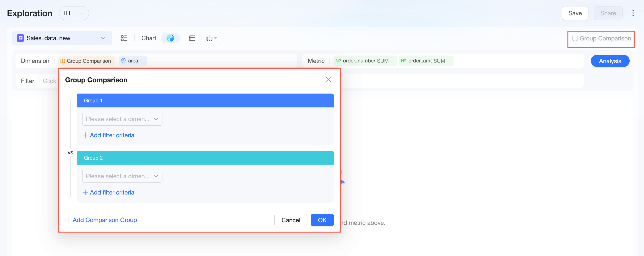Viewport: 644px width, 256px height.
Task: Add filter criteria to Group 2
Action: click(109, 192)
